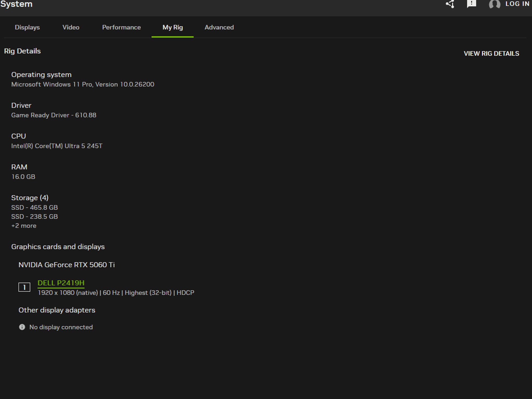Click the CPU label
The width and height of the screenshot is (532, 399).
click(19, 136)
